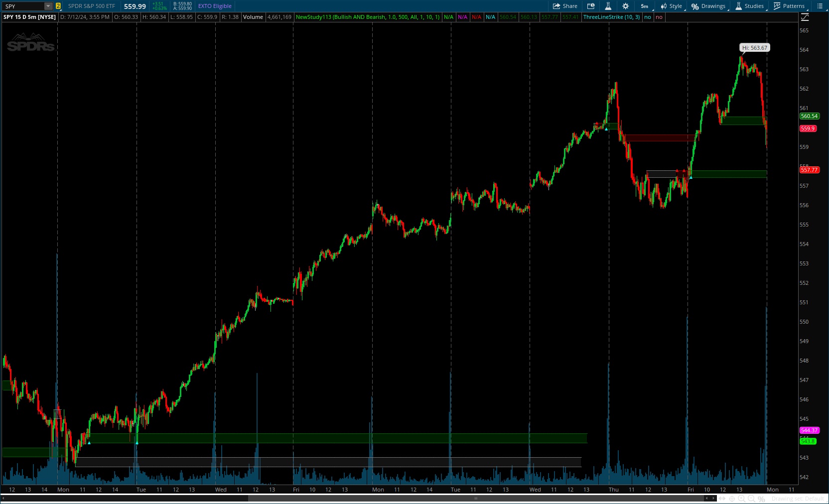This screenshot has width=829, height=504.
Task: Open the Patterns dropdown
Action: point(789,6)
